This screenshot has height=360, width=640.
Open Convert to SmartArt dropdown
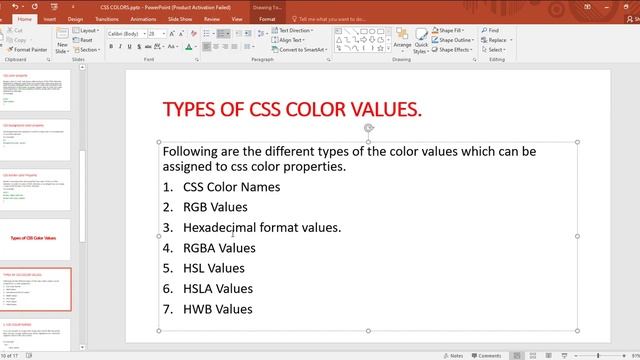pos(300,49)
